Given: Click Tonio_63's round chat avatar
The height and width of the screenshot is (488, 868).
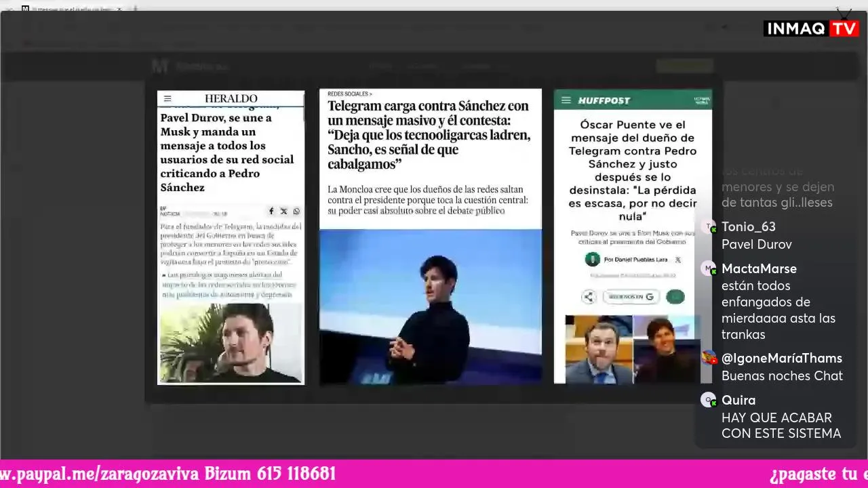Looking at the screenshot, I should click(x=708, y=227).
